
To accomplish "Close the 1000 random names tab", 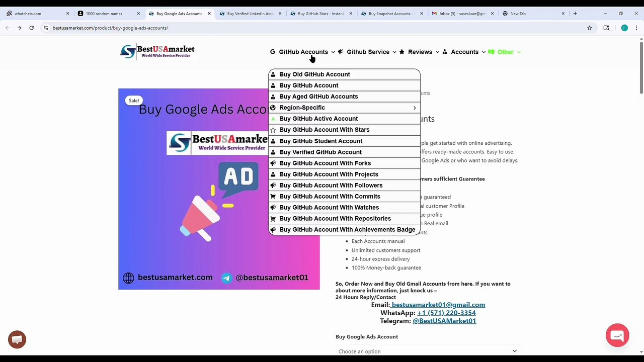I will click(x=138, y=14).
